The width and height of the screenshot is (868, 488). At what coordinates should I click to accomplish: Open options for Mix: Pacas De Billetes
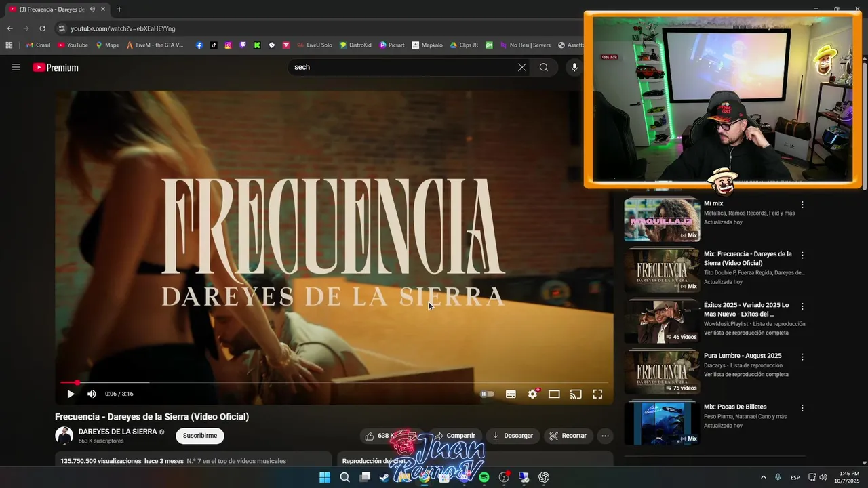point(802,408)
